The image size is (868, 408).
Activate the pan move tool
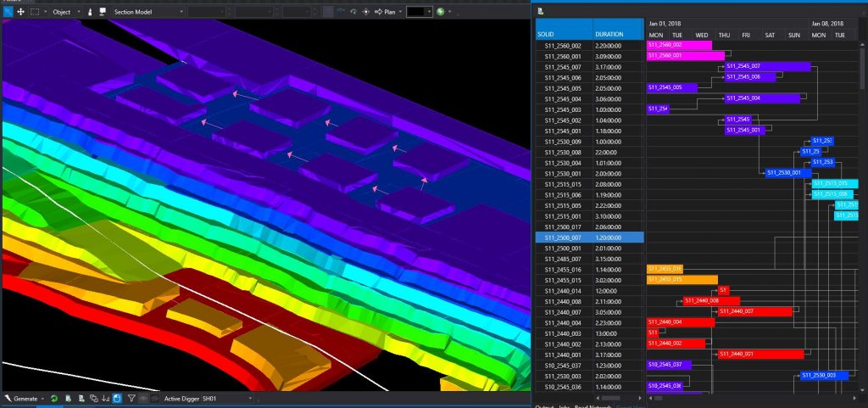click(x=21, y=12)
